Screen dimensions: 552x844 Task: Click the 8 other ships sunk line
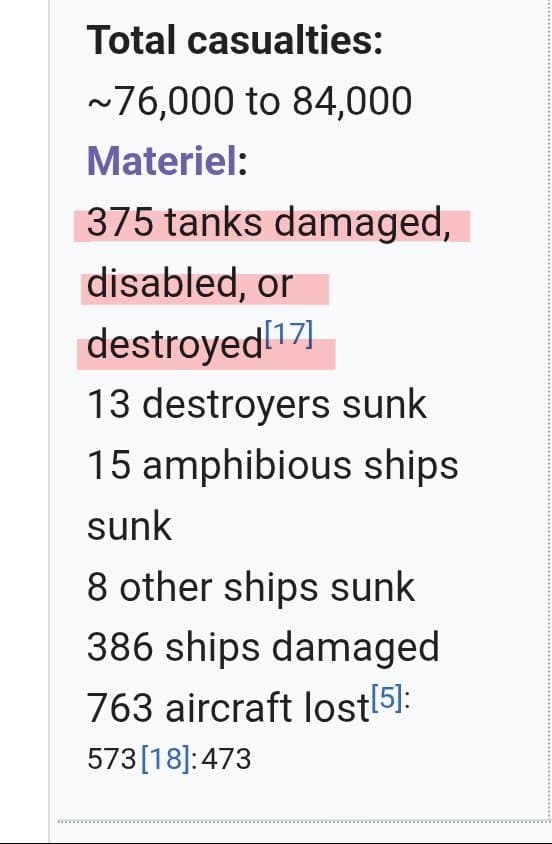(251, 587)
